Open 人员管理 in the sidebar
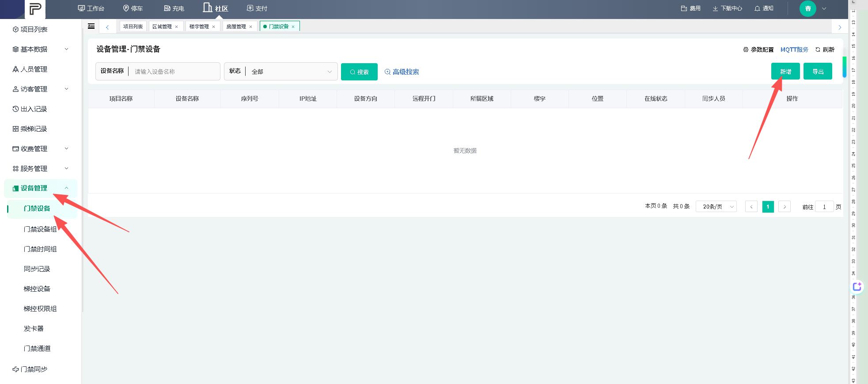This screenshot has width=868, height=384. 34,69
